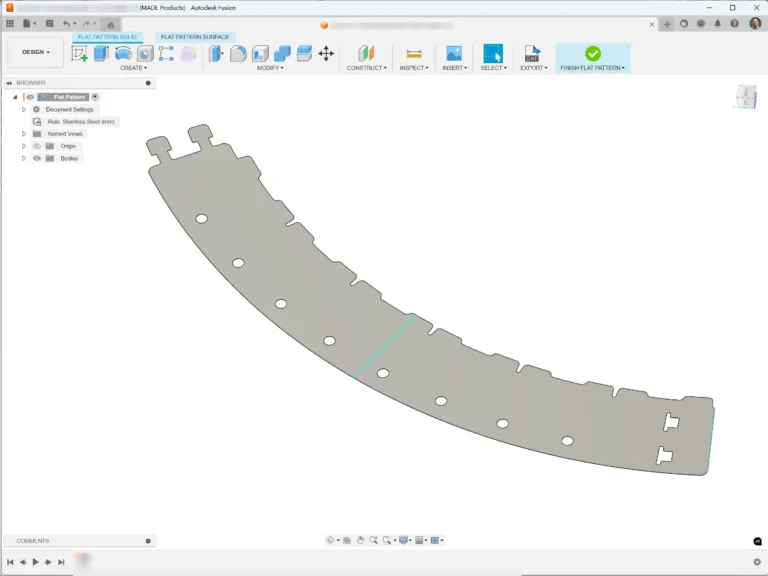Click the Select tool cursor icon
The height and width of the screenshot is (576, 768).
492,53
